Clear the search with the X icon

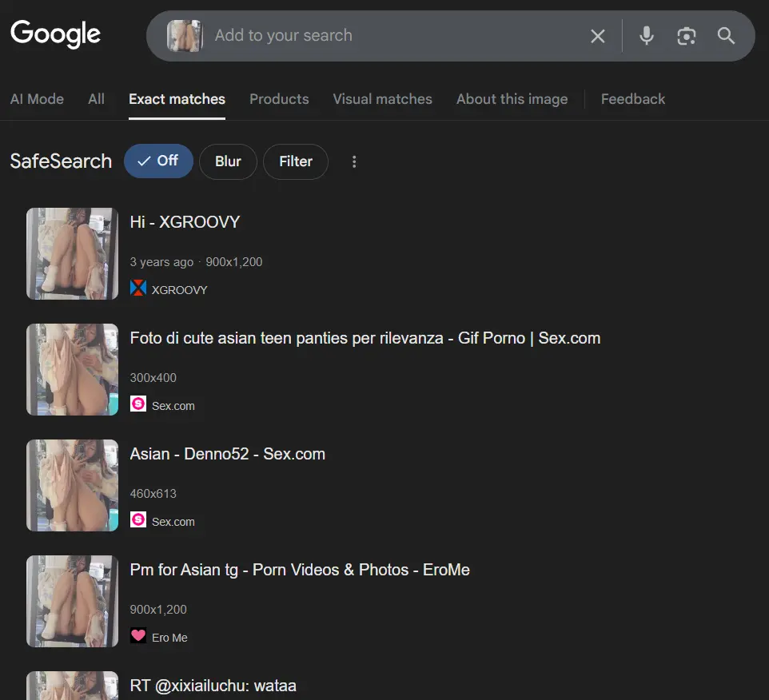[597, 36]
